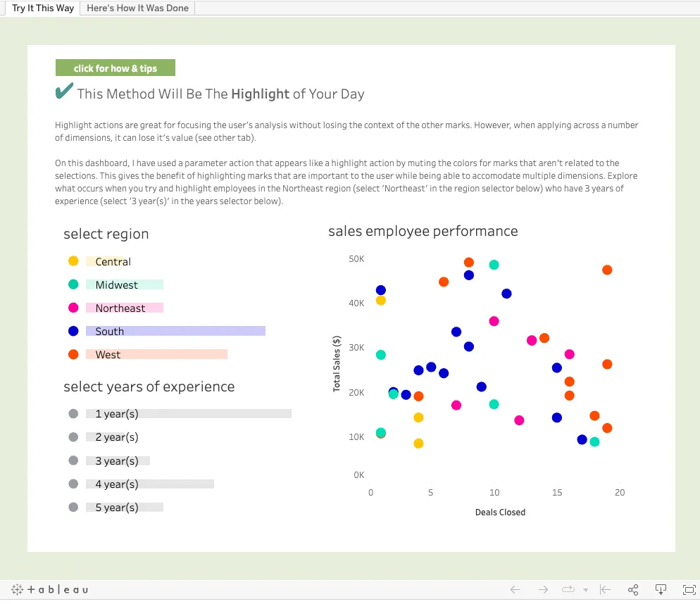Click the Tableau logo in the footer
The image size is (700, 604).
click(49, 589)
